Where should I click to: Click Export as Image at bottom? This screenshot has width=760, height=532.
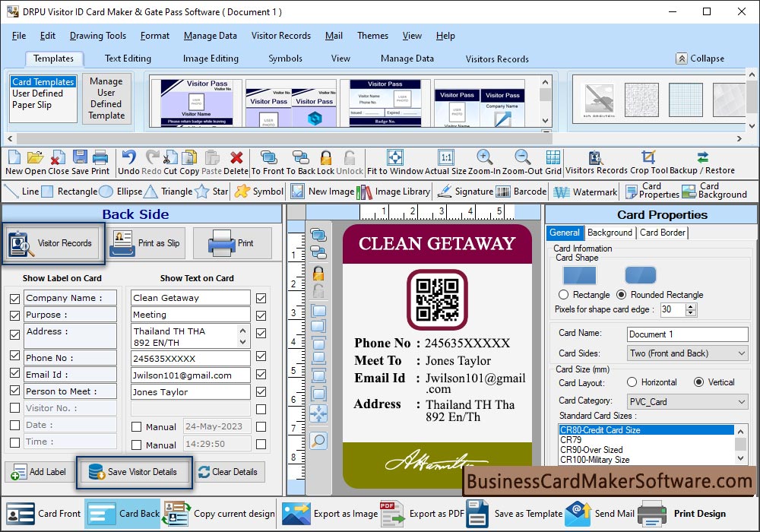pos(330,514)
